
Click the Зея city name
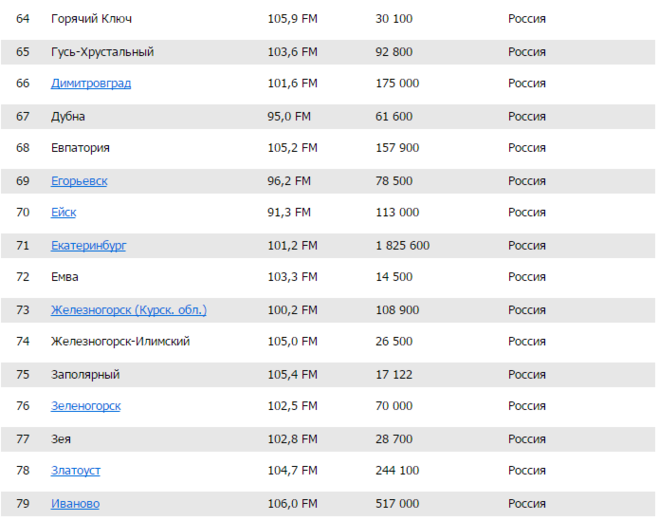61,439
